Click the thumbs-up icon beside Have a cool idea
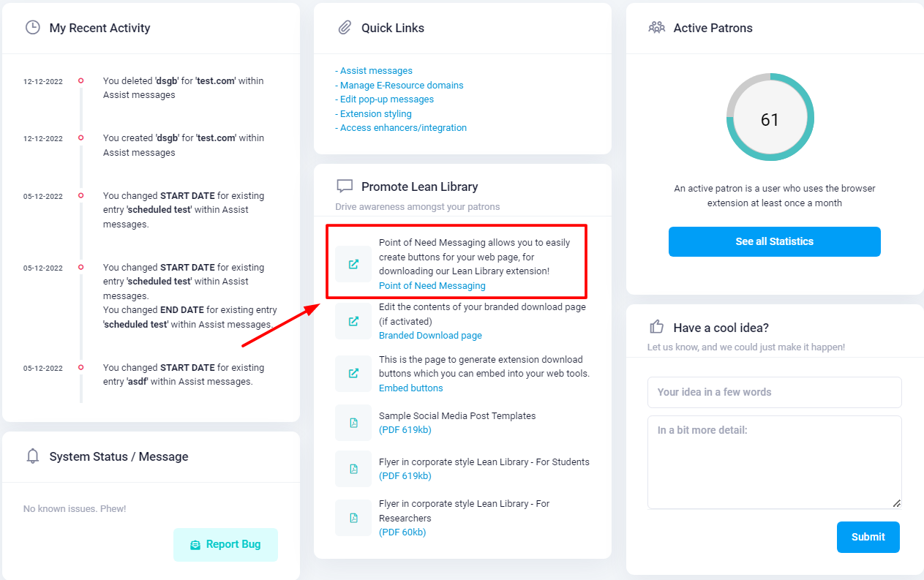Viewport: 924px width, 580px height. [x=656, y=327]
